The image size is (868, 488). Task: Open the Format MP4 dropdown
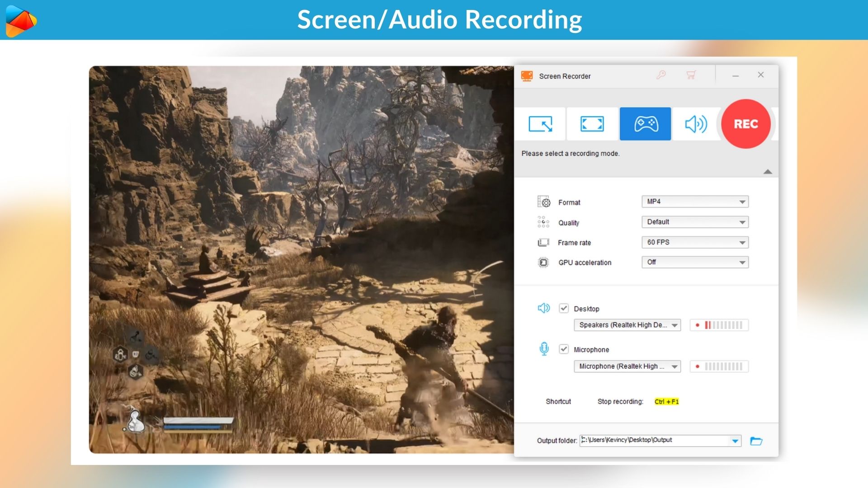click(x=694, y=202)
